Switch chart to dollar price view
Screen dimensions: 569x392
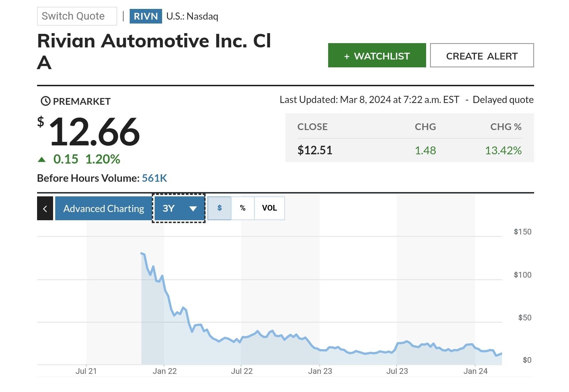(219, 208)
